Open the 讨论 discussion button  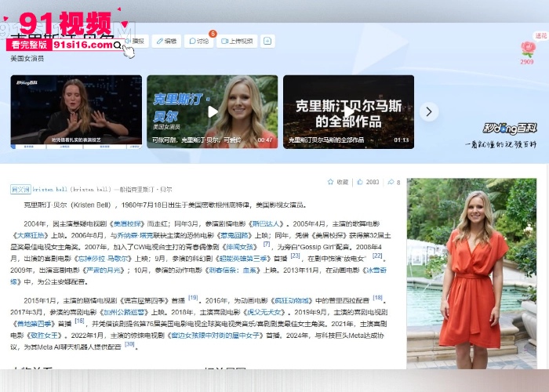point(199,42)
